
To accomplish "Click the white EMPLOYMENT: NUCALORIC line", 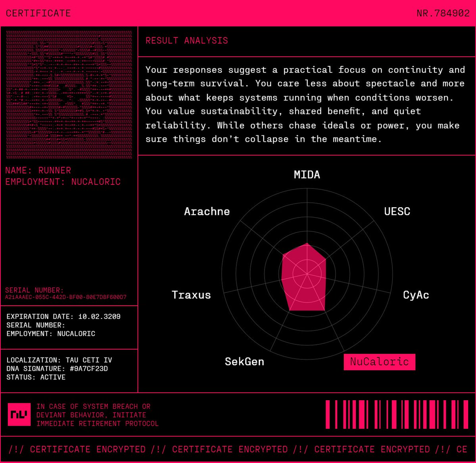I will click(51, 334).
